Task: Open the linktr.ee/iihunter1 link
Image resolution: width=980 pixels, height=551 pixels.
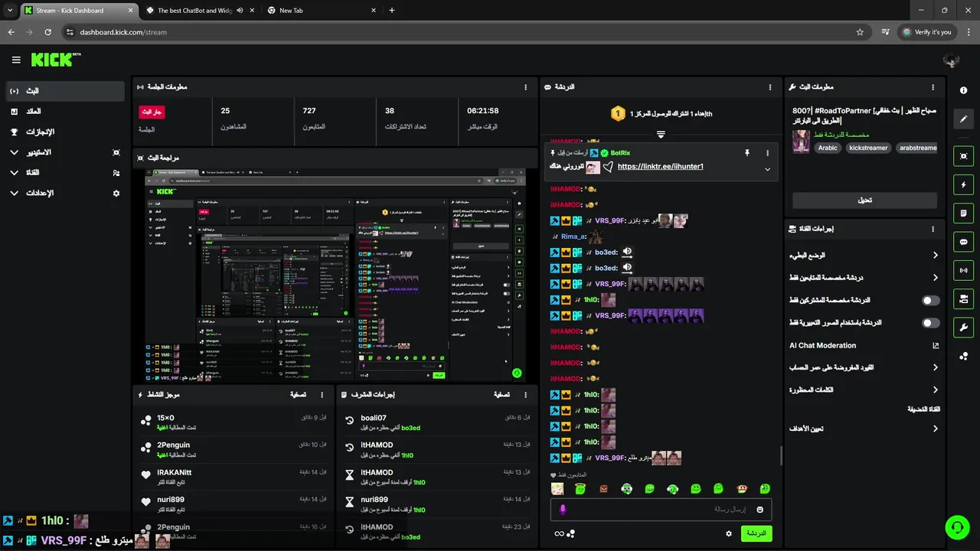Action: pyautogui.click(x=661, y=166)
